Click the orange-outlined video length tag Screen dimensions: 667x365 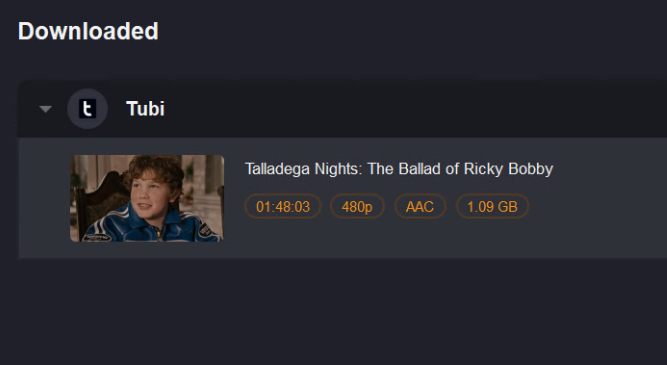click(283, 207)
